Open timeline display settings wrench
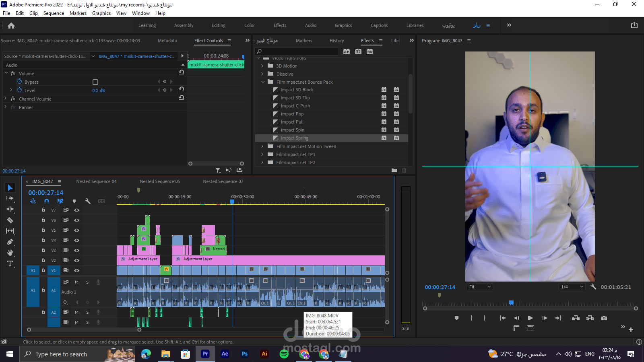This screenshot has width=644, height=362. tap(88, 201)
